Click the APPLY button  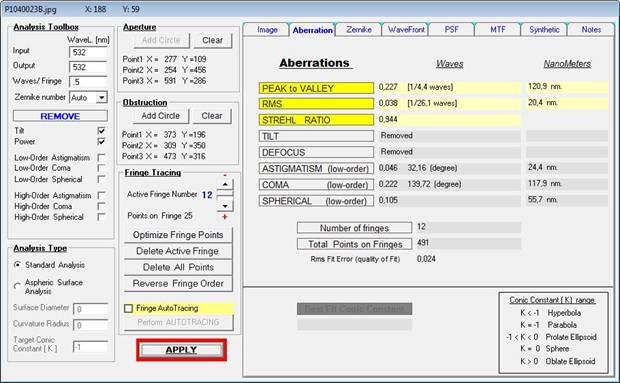pyautogui.click(x=181, y=350)
